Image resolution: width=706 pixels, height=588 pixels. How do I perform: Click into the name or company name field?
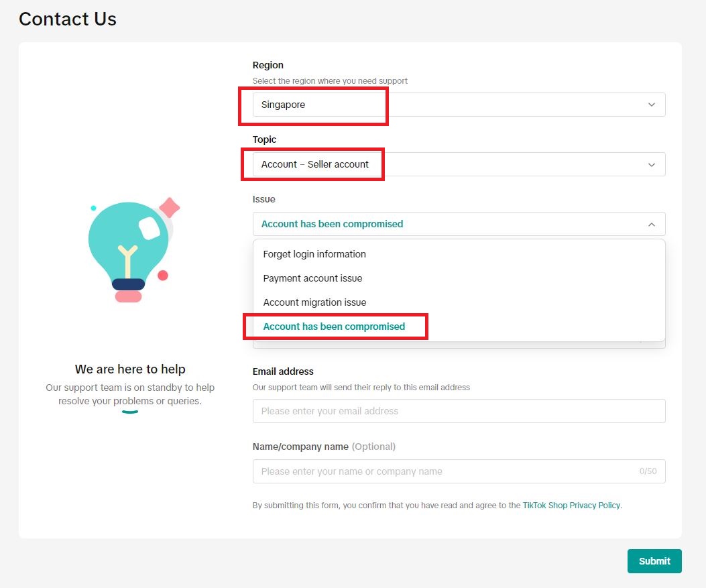coord(443,471)
